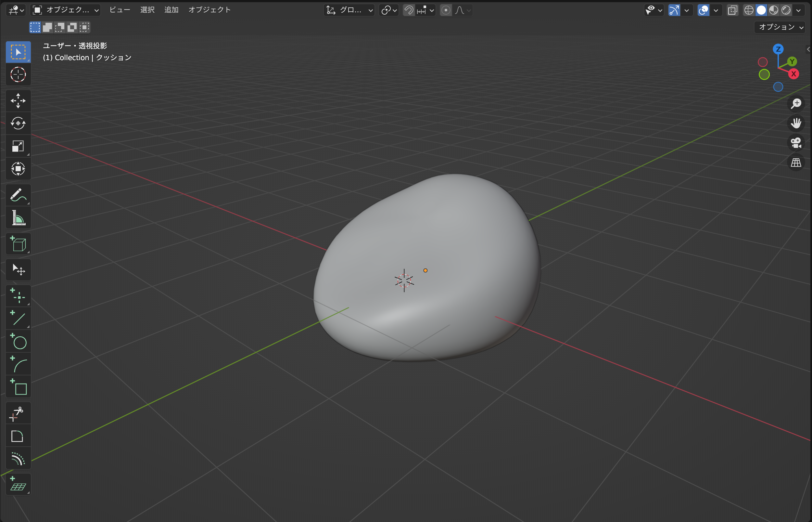Toggle viewport gizmos display
This screenshot has width=812, height=522.
click(674, 10)
